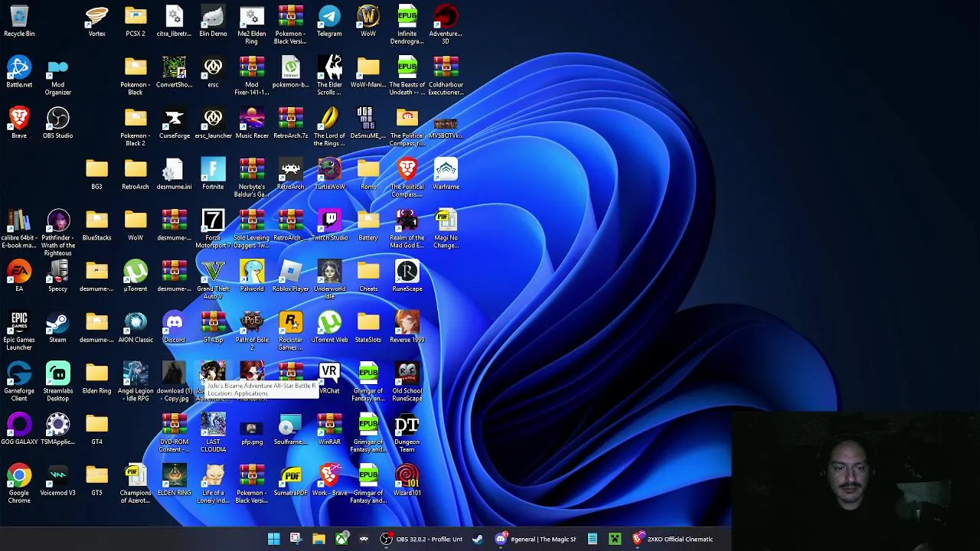The image size is (980, 551).
Task: Select the Discord desktop shortcut
Action: pos(175,328)
